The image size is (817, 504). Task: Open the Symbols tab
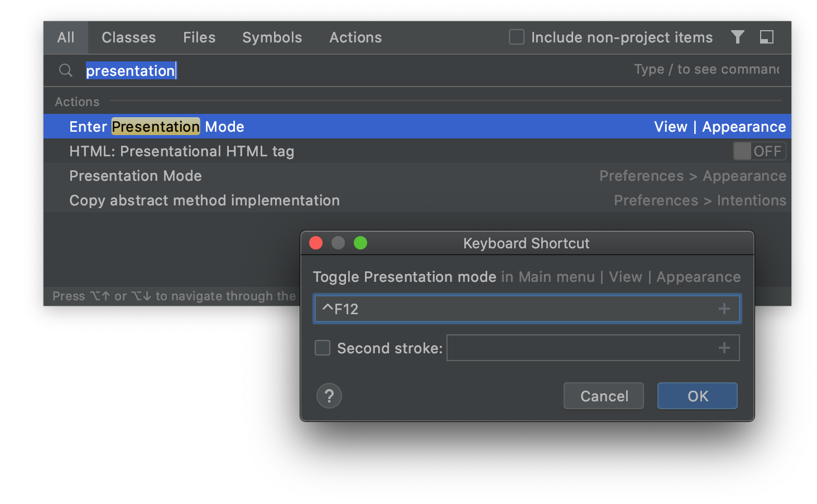(272, 37)
